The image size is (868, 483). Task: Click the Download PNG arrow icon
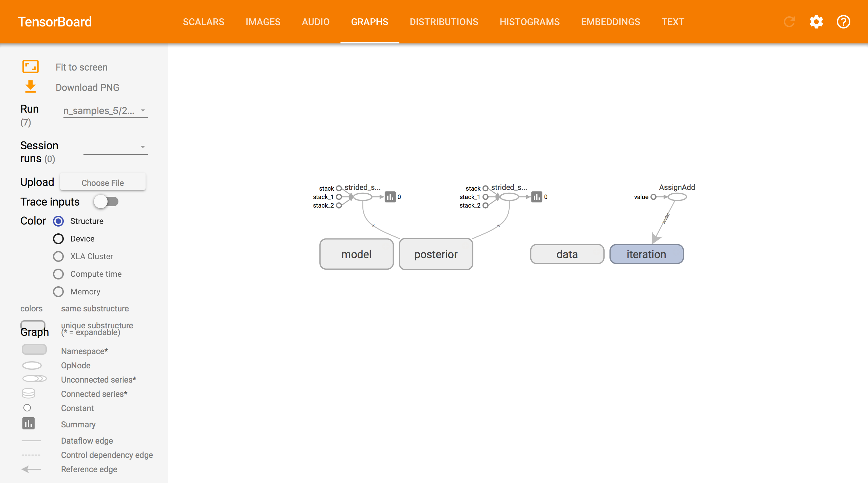[x=31, y=87]
